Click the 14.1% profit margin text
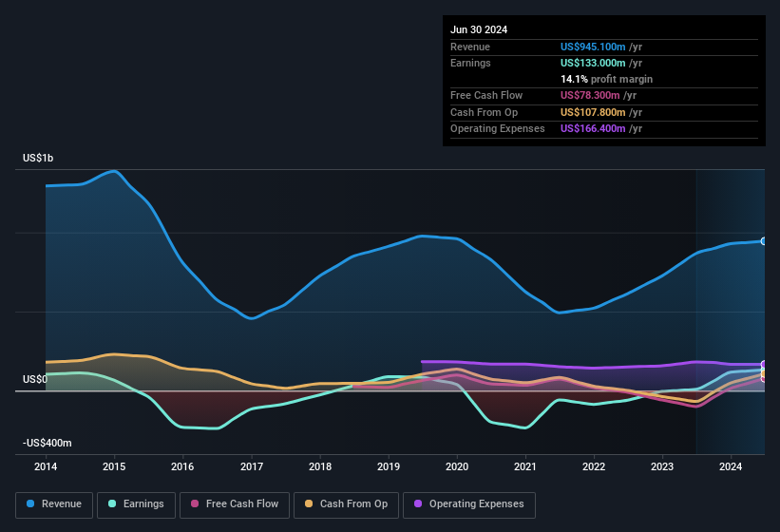Viewport: 780px width, 532px height. tap(606, 79)
